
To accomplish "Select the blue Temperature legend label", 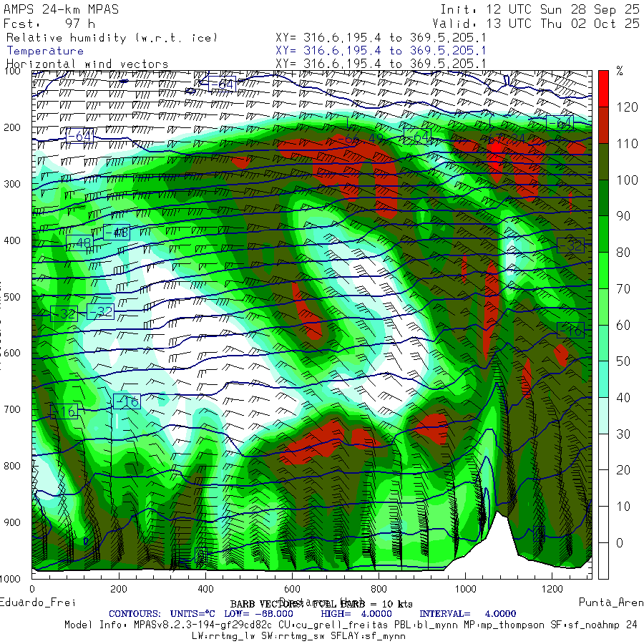I will [45, 51].
